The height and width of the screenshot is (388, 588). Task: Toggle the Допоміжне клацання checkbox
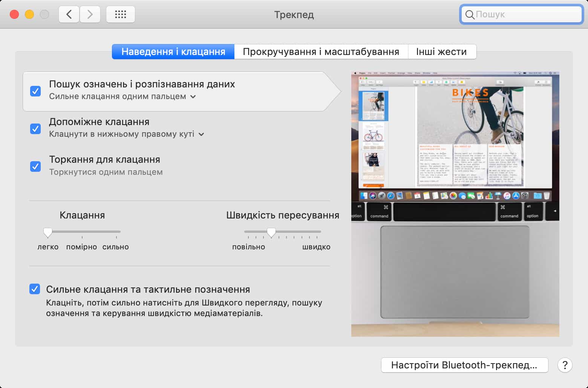click(35, 129)
